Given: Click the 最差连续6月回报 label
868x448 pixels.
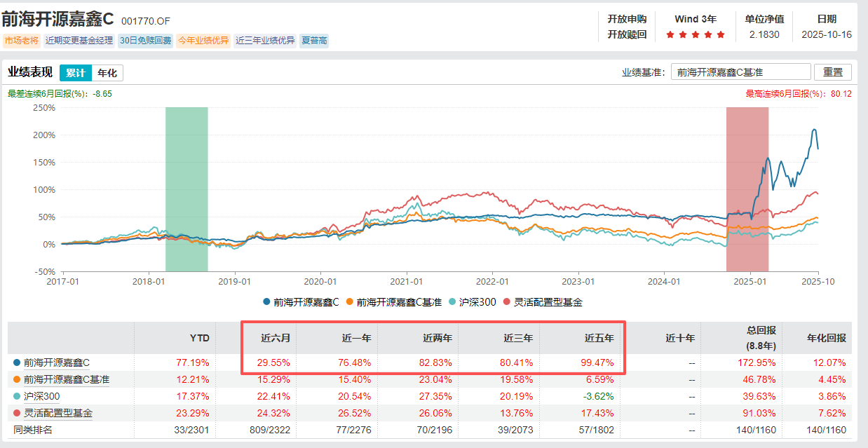Looking at the screenshot, I should (60, 93).
